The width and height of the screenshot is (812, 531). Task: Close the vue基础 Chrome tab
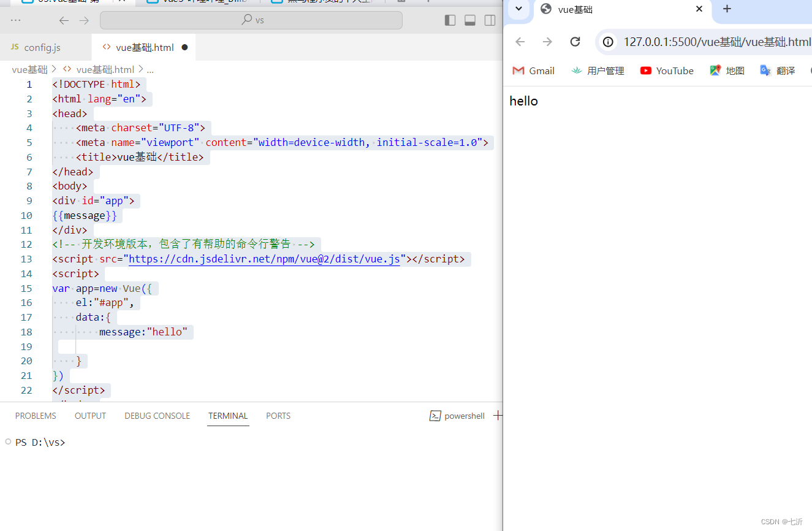point(699,9)
